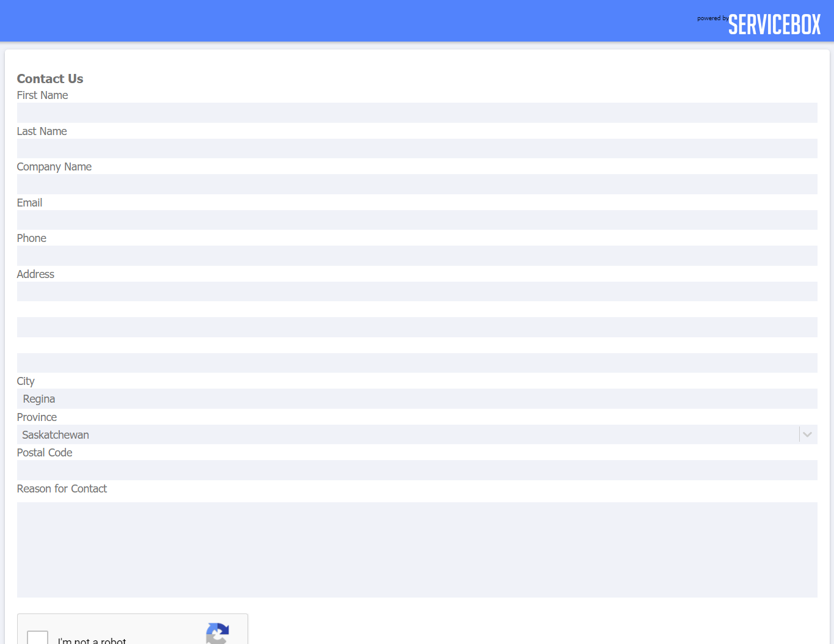The height and width of the screenshot is (644, 834).
Task: Click the Postal Code label
Action: tap(45, 453)
